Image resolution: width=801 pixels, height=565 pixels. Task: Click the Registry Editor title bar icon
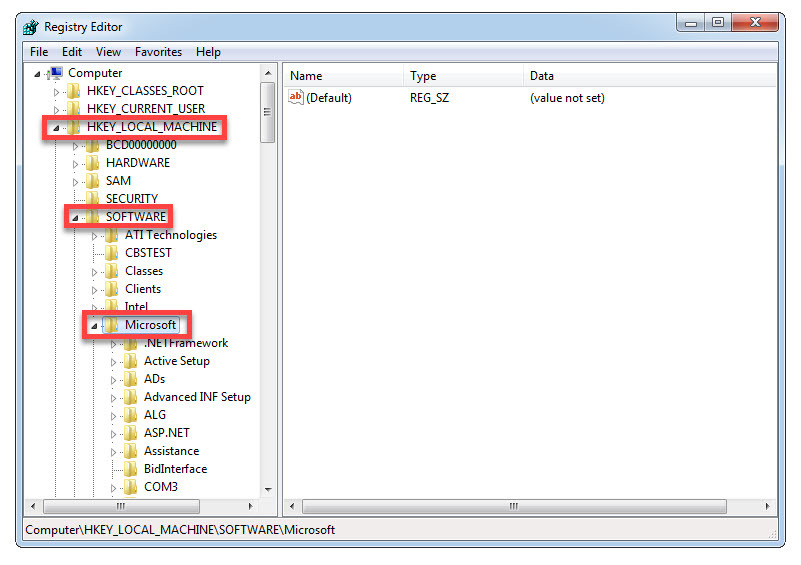click(x=31, y=27)
